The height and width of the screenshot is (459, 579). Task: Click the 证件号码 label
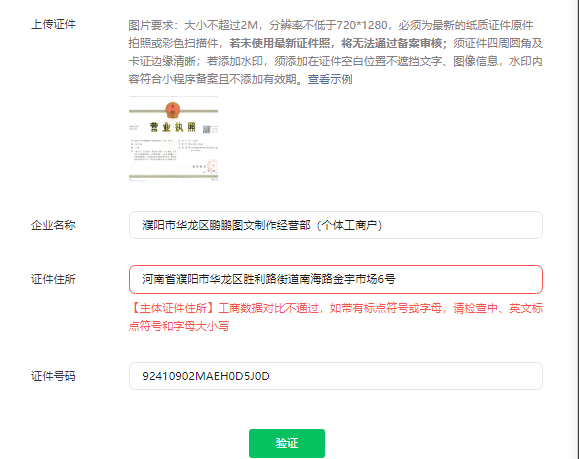point(53,376)
